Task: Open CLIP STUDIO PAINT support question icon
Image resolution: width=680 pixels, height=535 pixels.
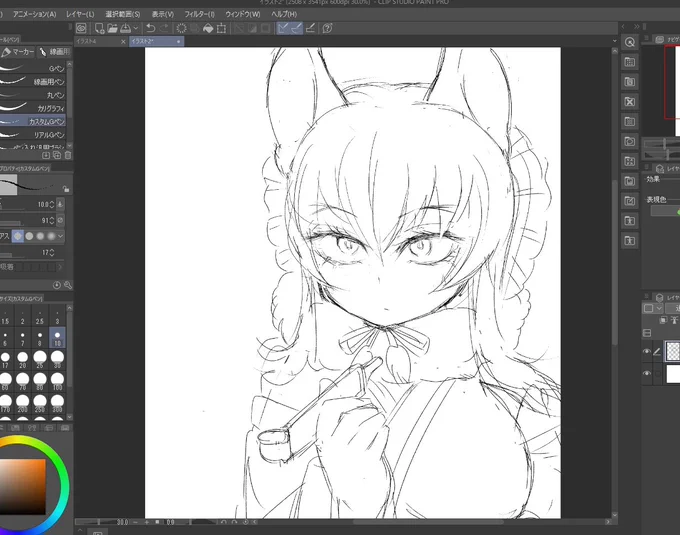Action: tap(327, 29)
